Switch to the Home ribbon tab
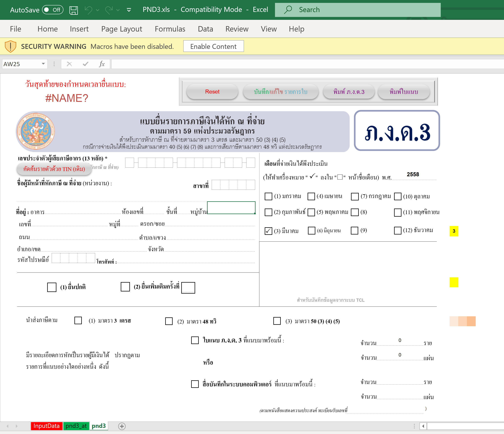The image size is (504, 434). [x=47, y=29]
